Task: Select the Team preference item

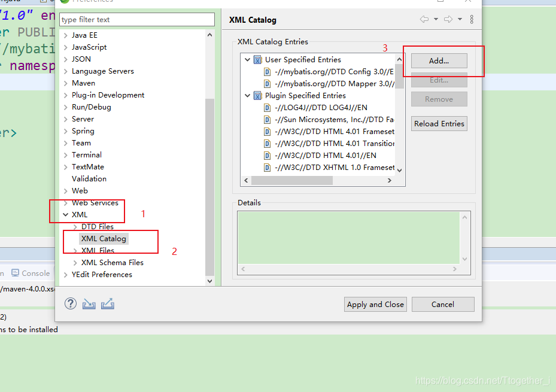Action: (81, 143)
